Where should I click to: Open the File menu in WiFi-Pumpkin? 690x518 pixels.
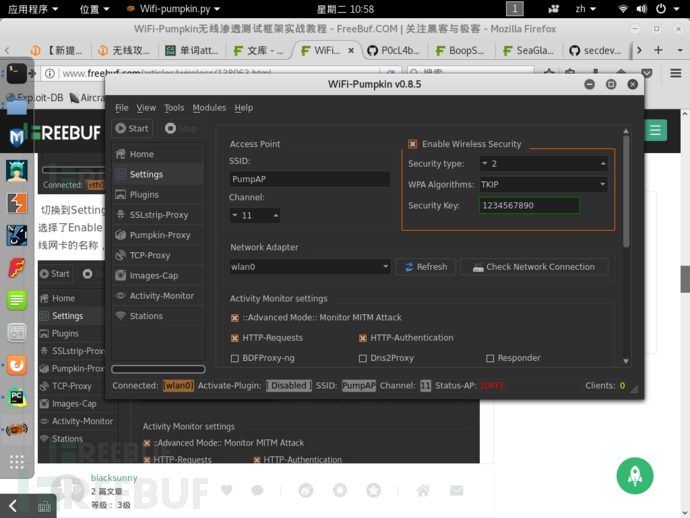[x=121, y=108]
